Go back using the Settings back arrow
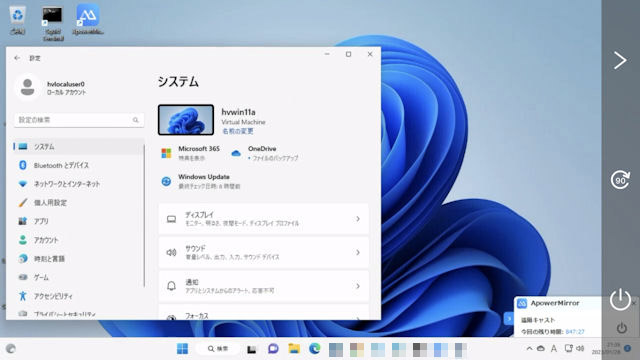Screen dimensions: 640x360 [x=17, y=58]
